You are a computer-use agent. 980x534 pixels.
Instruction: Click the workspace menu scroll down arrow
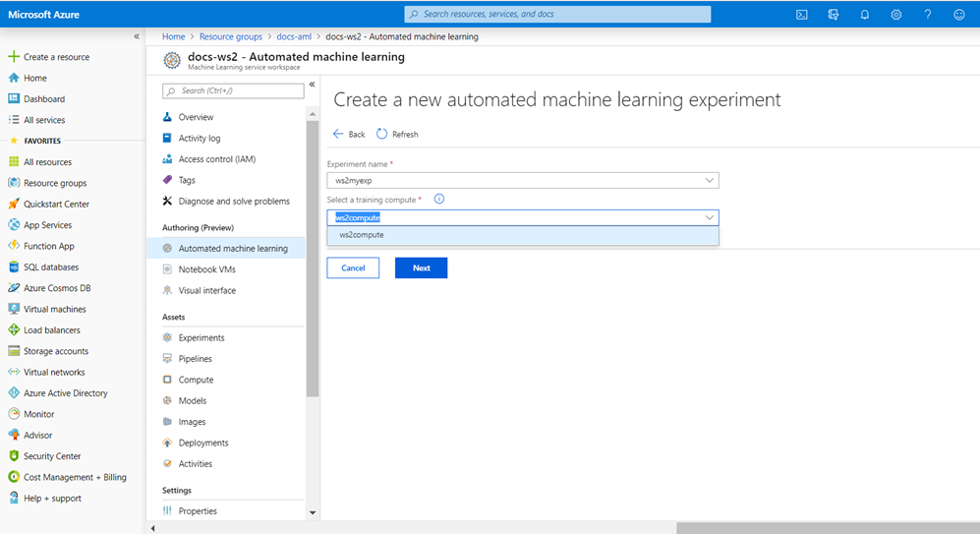313,512
